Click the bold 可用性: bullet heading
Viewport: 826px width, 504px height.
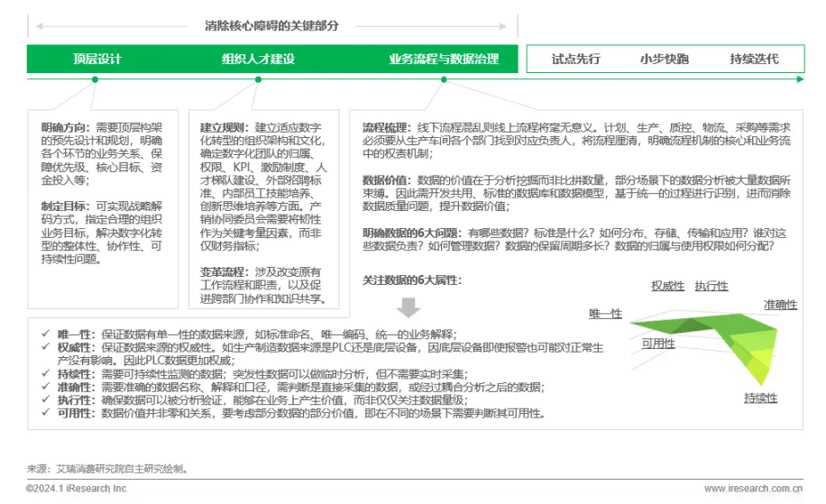[77, 413]
